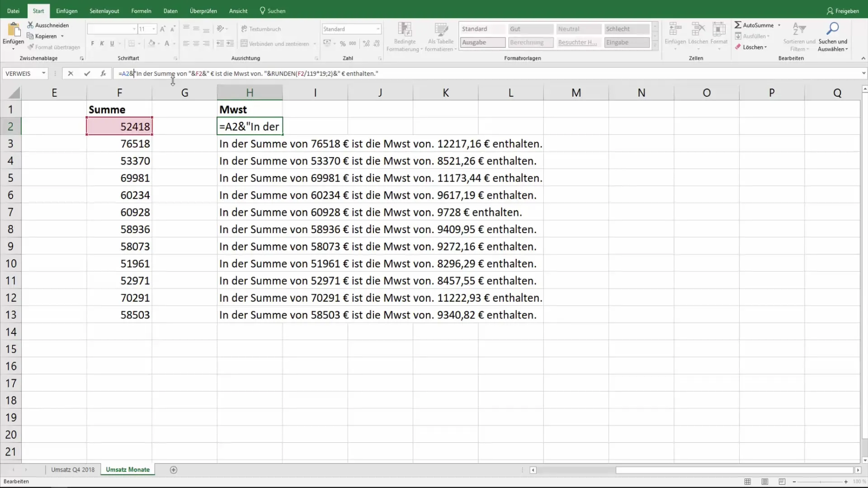This screenshot has height=488, width=868.
Task: Select the Umsatz Q4 2018 sheet tab
Action: pyautogui.click(x=73, y=470)
